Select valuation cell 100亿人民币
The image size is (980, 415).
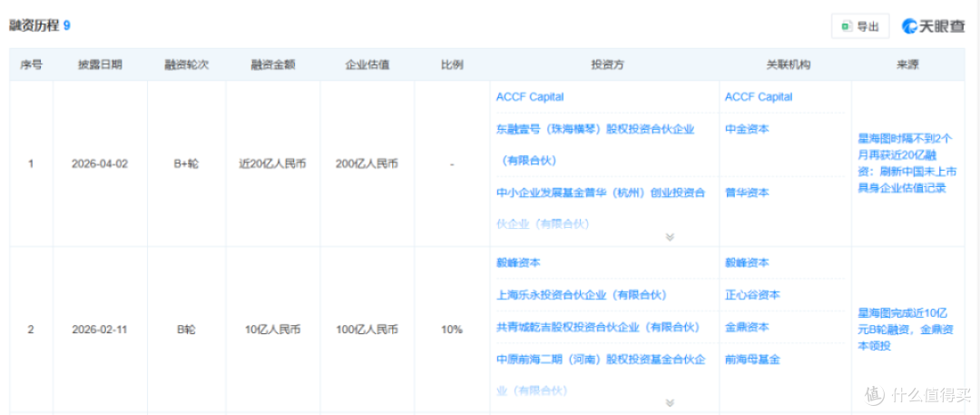point(367,330)
